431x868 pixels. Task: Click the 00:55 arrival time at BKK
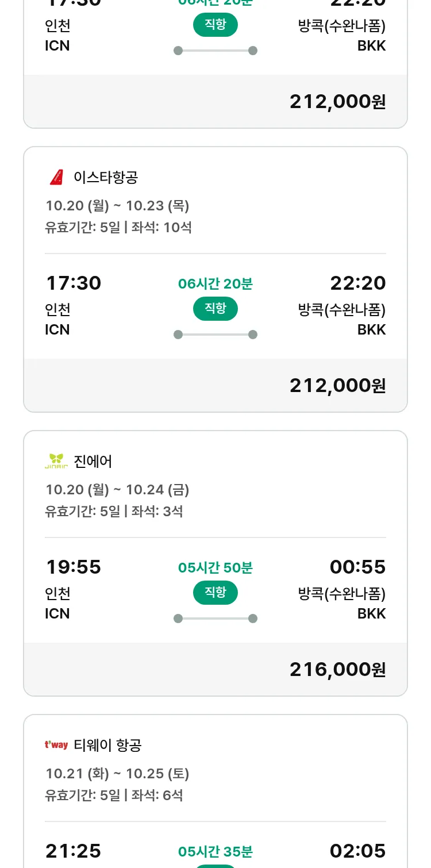[x=357, y=567]
